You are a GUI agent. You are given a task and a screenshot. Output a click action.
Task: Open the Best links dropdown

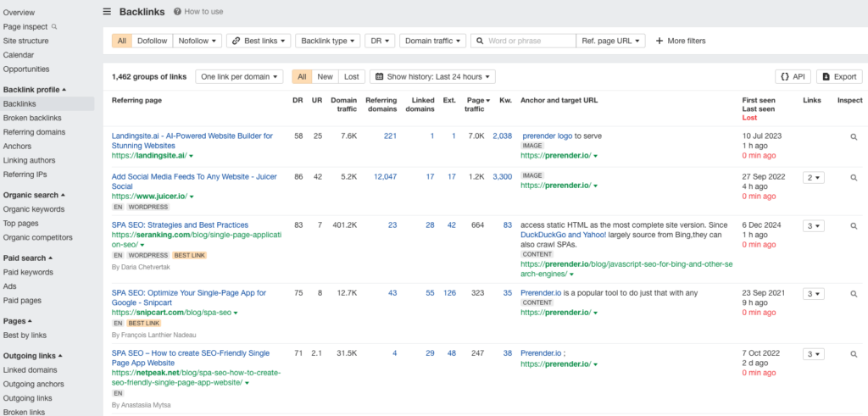(259, 41)
